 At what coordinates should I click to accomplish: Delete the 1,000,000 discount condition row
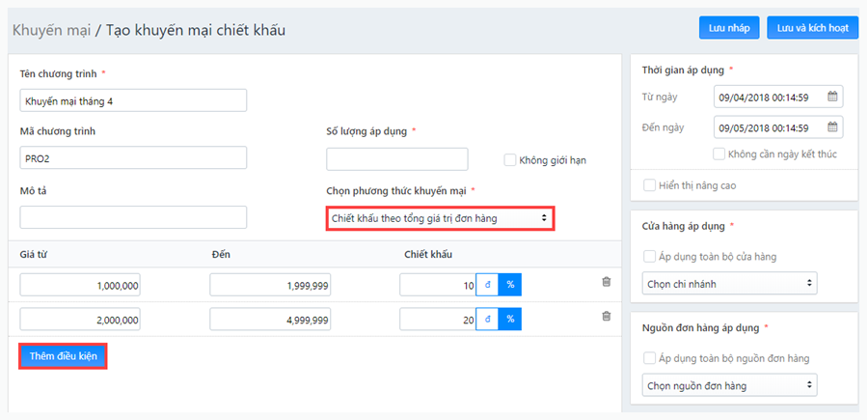(x=607, y=282)
